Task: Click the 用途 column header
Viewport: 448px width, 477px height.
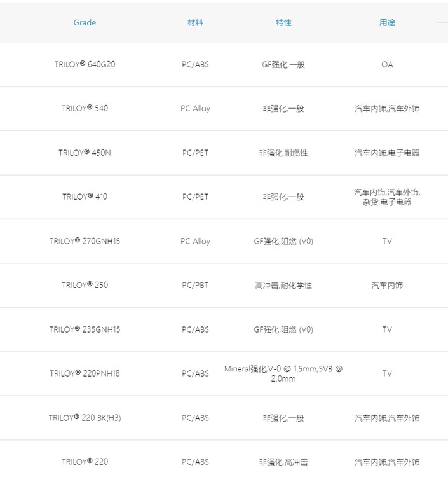Action: [x=387, y=23]
